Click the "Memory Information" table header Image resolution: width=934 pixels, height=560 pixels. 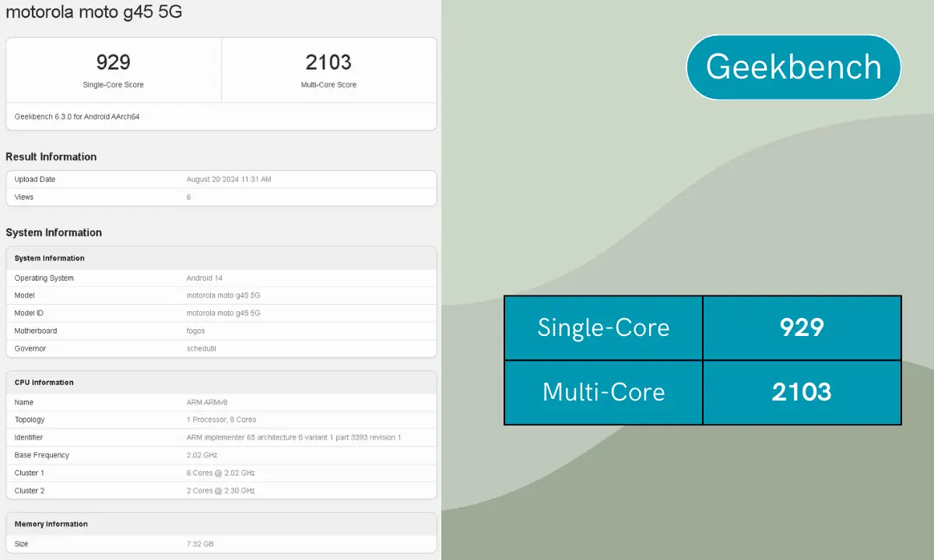[221, 524]
